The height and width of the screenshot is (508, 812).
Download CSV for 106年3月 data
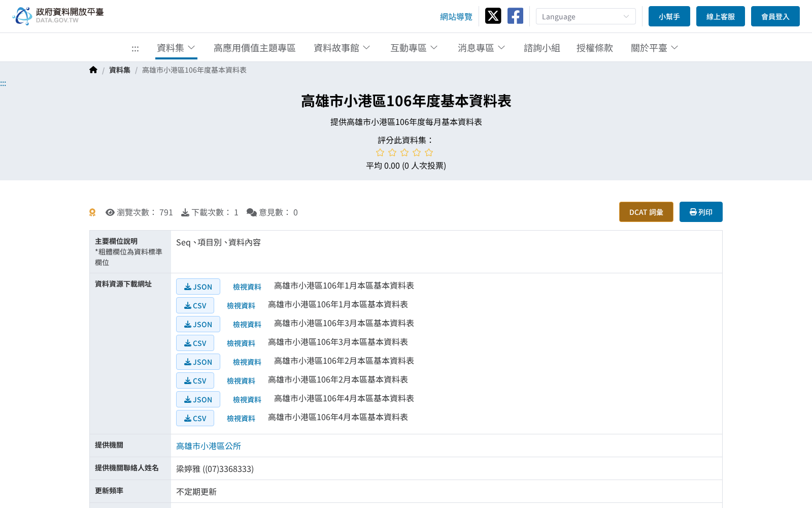tap(195, 343)
